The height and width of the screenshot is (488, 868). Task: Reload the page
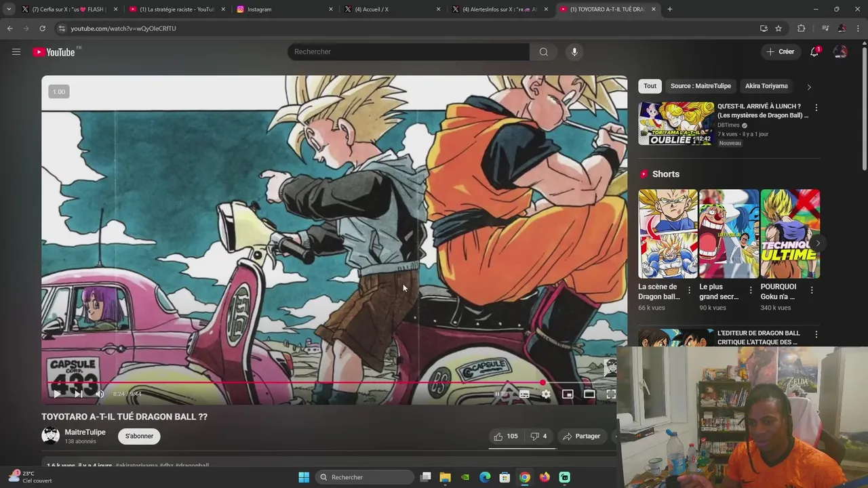coord(42,28)
